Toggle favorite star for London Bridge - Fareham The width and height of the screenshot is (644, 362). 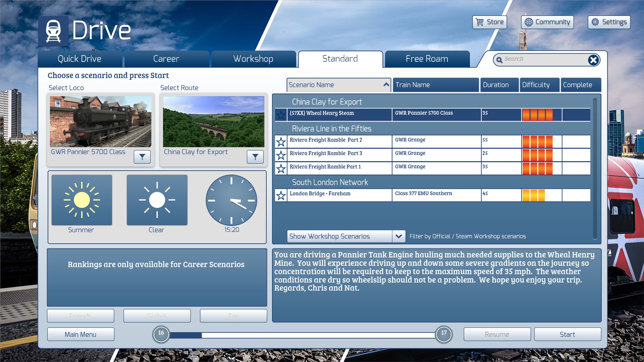coord(281,195)
